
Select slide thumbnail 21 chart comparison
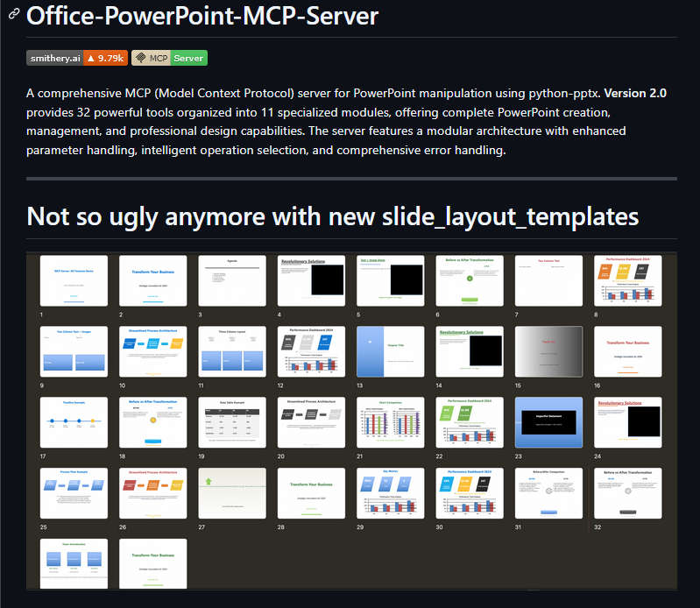pos(391,423)
